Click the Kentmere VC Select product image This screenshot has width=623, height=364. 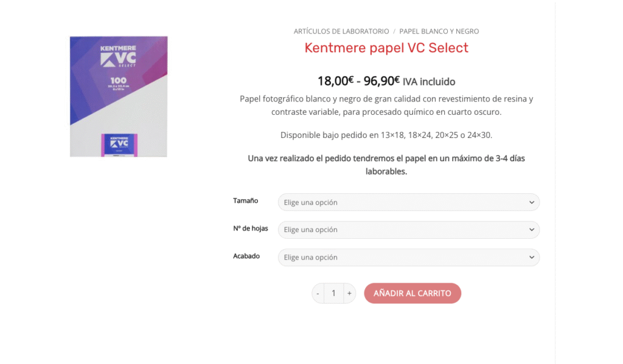(x=119, y=97)
